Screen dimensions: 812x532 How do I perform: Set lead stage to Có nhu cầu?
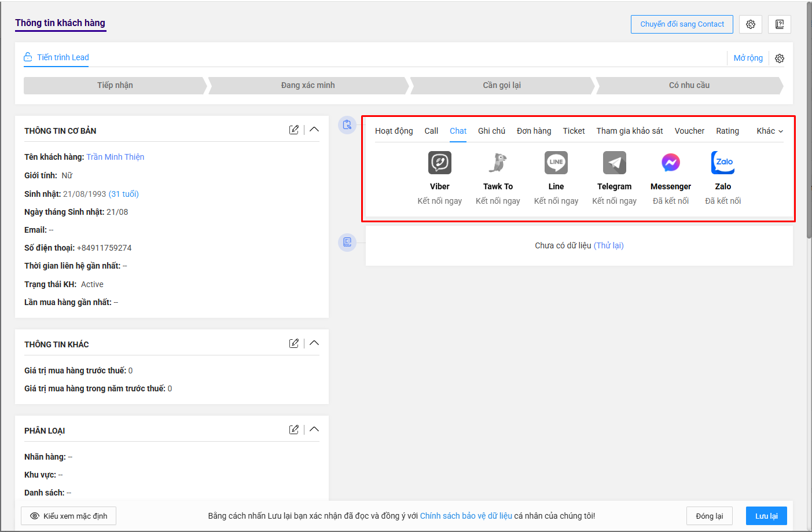(689, 85)
